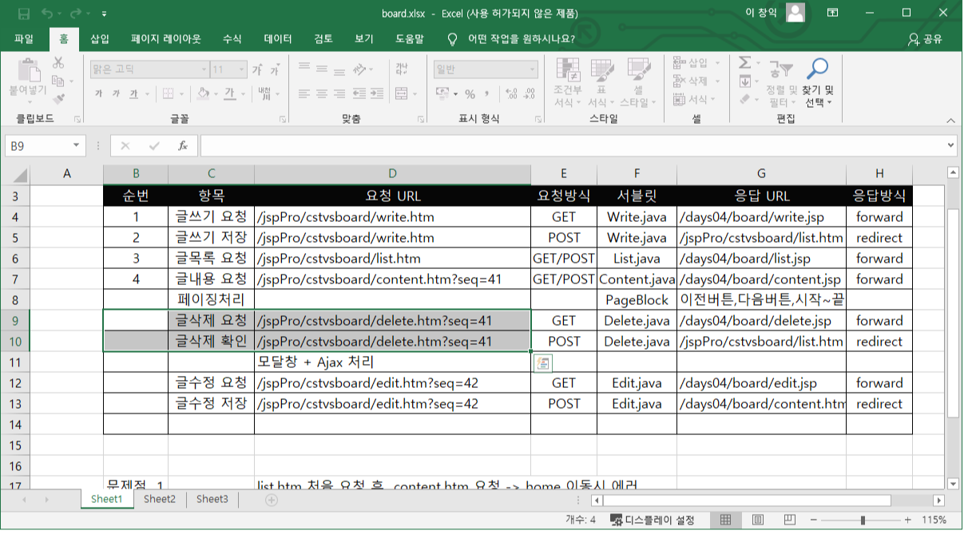Click the increase indent icon
This screenshot has width=980, height=546.
pyautogui.click(x=379, y=93)
